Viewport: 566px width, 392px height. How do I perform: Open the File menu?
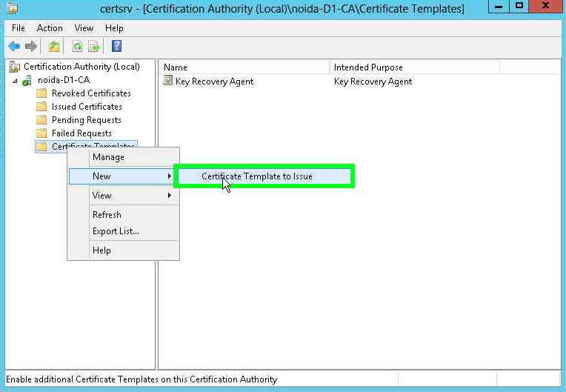(x=18, y=28)
